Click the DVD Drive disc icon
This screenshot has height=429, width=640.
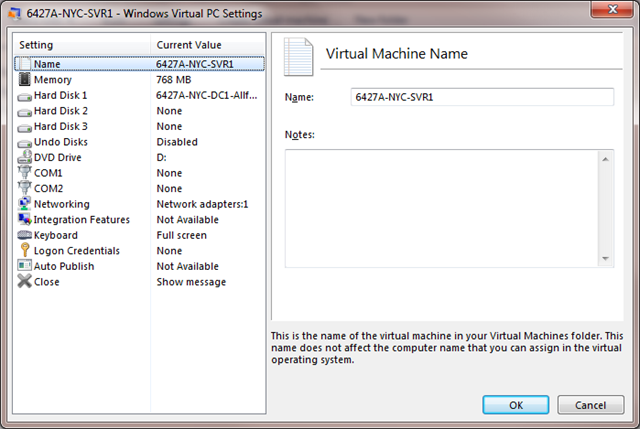coord(24,157)
